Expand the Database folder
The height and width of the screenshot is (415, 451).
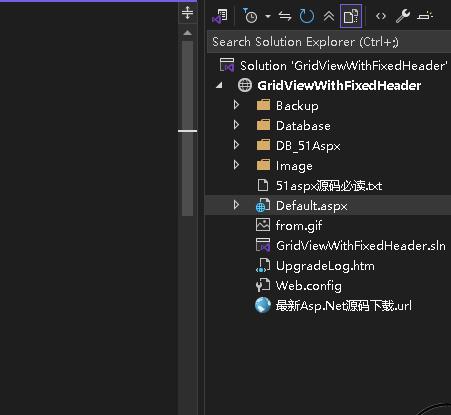236,125
